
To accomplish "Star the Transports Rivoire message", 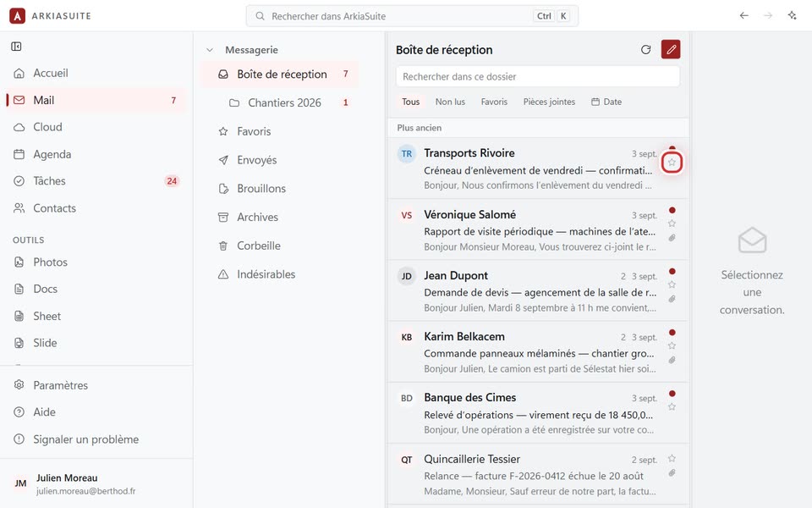I will pos(672,163).
